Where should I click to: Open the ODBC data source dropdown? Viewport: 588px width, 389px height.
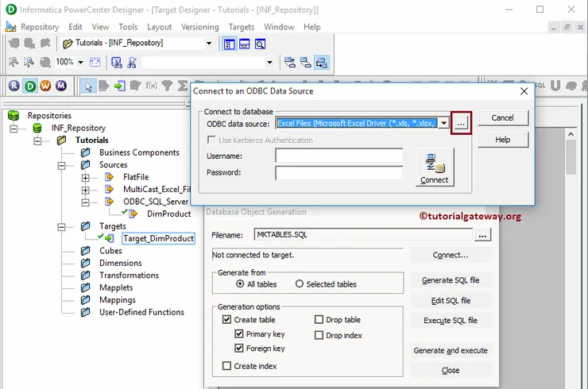pos(443,123)
